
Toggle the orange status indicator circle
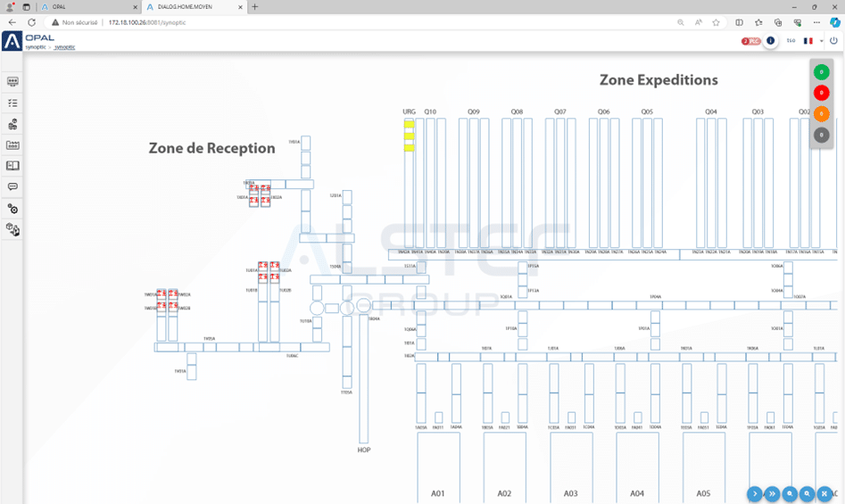point(821,114)
